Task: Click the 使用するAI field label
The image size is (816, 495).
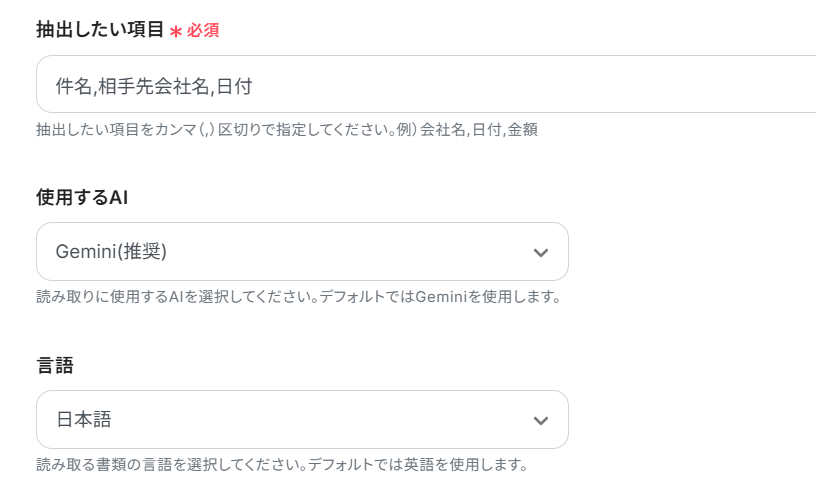Action: click(x=82, y=198)
